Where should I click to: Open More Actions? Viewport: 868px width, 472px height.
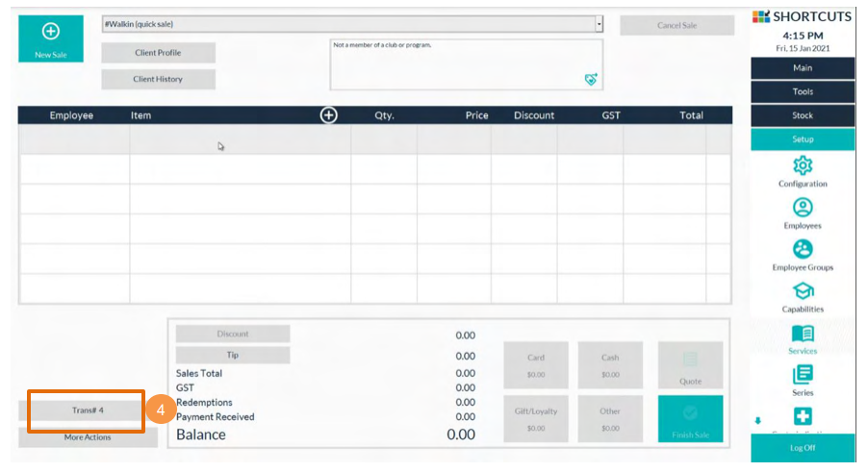(x=88, y=437)
